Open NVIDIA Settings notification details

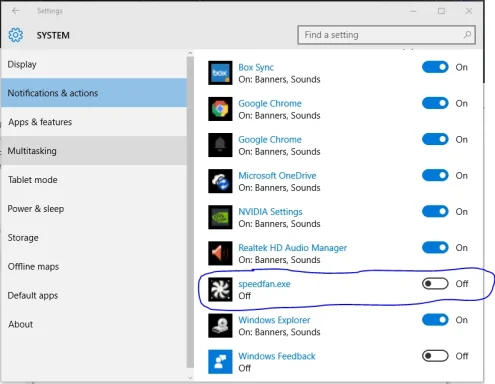click(270, 212)
